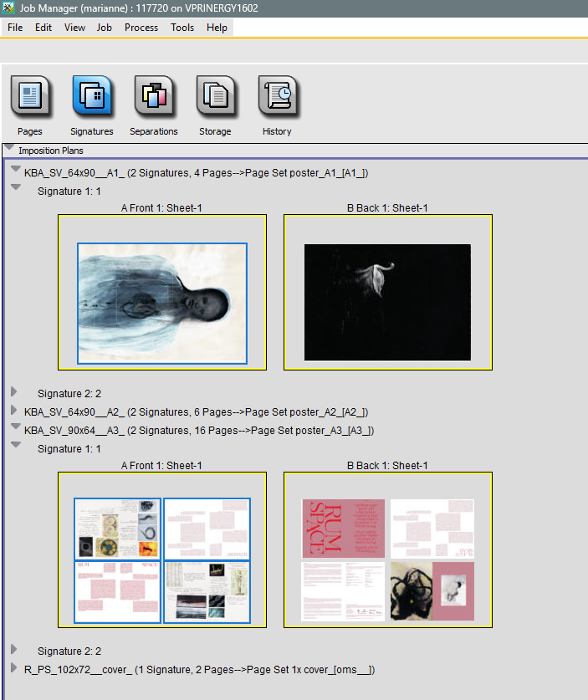Collapse the Imposition Plans panel triangle
Viewport: 588px width, 700px height.
[x=9, y=148]
